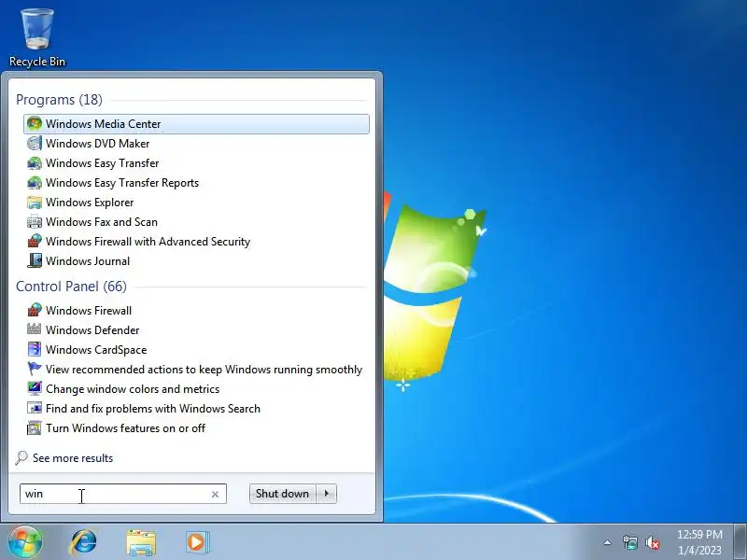Image resolution: width=747 pixels, height=560 pixels.
Task: Click the Show desktop strip
Action: point(740,542)
